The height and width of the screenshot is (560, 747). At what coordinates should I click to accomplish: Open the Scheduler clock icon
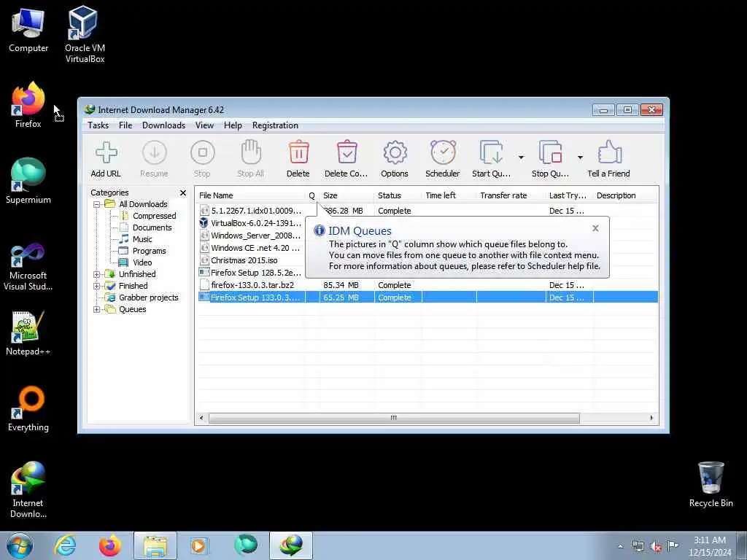[443, 152]
